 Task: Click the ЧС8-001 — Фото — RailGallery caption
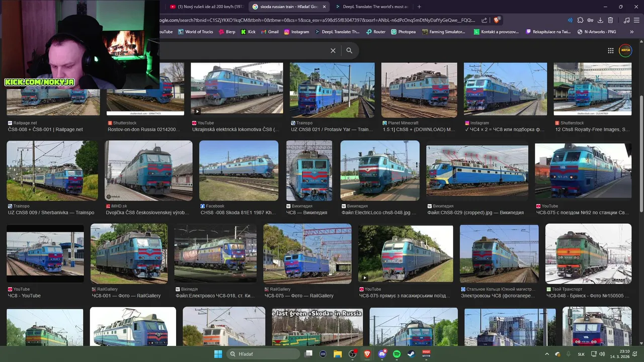point(126,296)
